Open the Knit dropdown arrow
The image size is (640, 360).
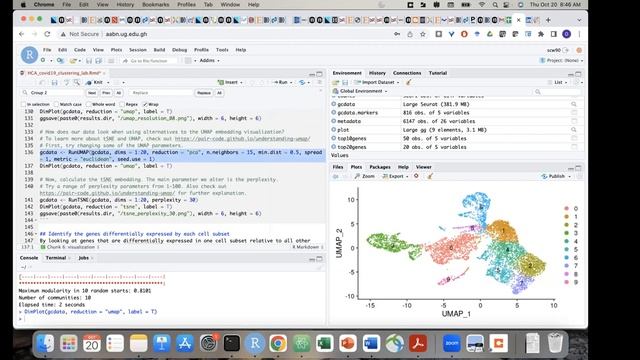(x=108, y=82)
